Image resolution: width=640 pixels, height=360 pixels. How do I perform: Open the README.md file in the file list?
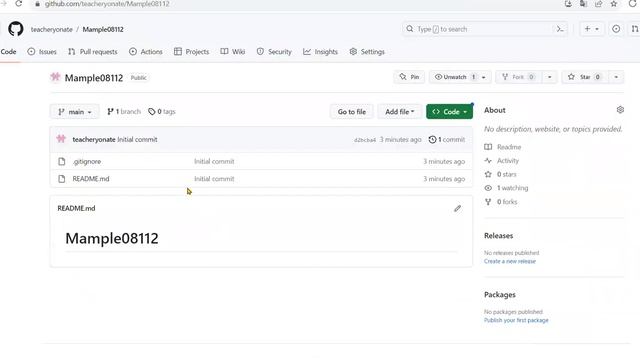(x=91, y=179)
